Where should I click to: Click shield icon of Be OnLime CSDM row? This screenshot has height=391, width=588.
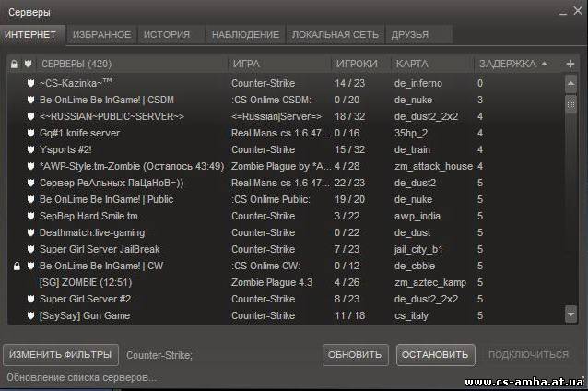[31, 100]
